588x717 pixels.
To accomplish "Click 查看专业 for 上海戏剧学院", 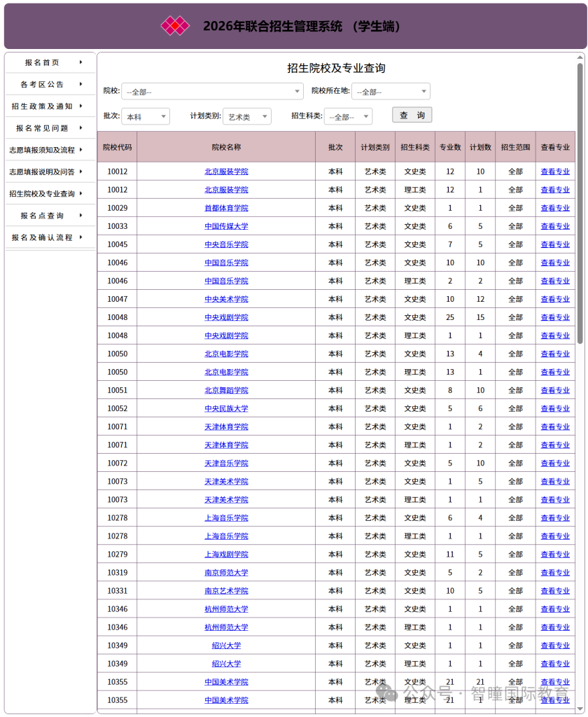I will (x=555, y=555).
